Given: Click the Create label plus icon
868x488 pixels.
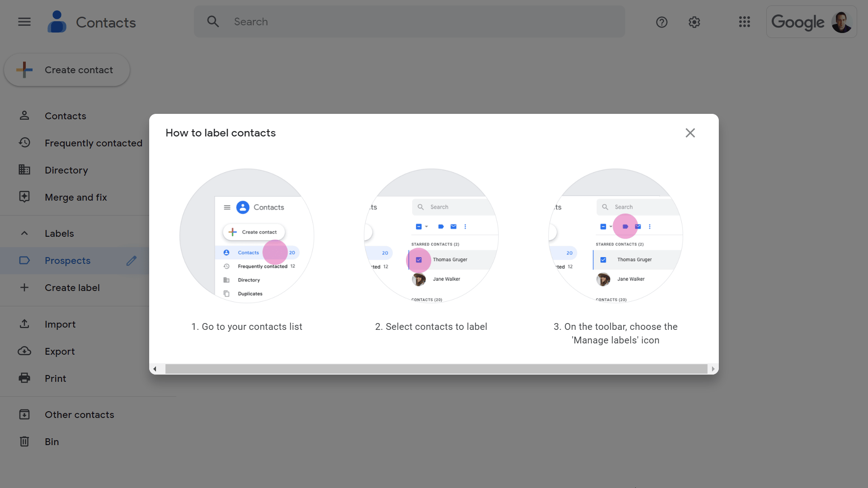Looking at the screenshot, I should coord(24,288).
